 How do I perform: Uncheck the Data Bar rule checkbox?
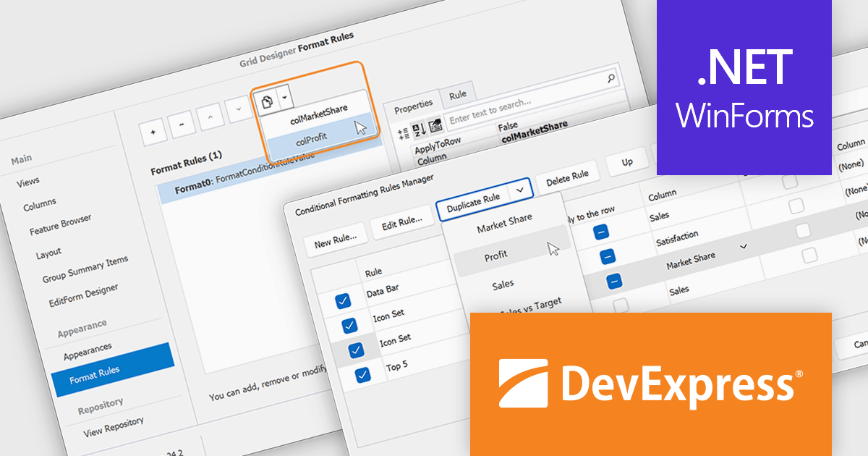342,301
